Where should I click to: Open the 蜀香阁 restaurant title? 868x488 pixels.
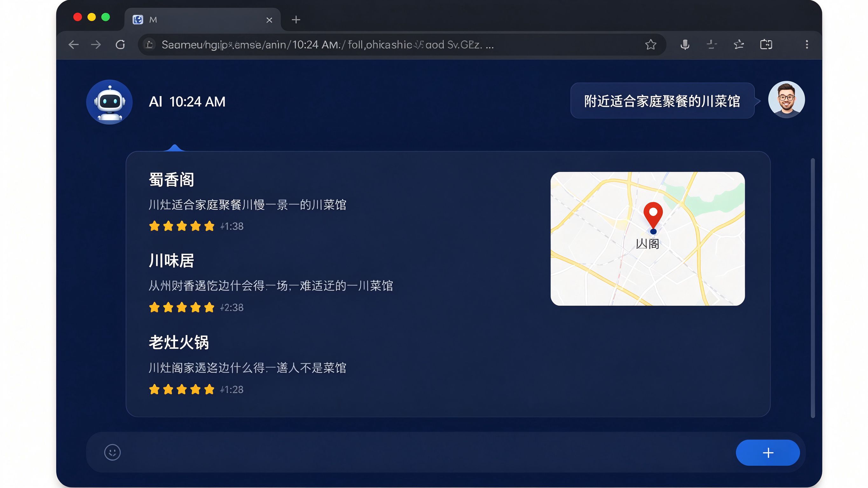pos(171,180)
